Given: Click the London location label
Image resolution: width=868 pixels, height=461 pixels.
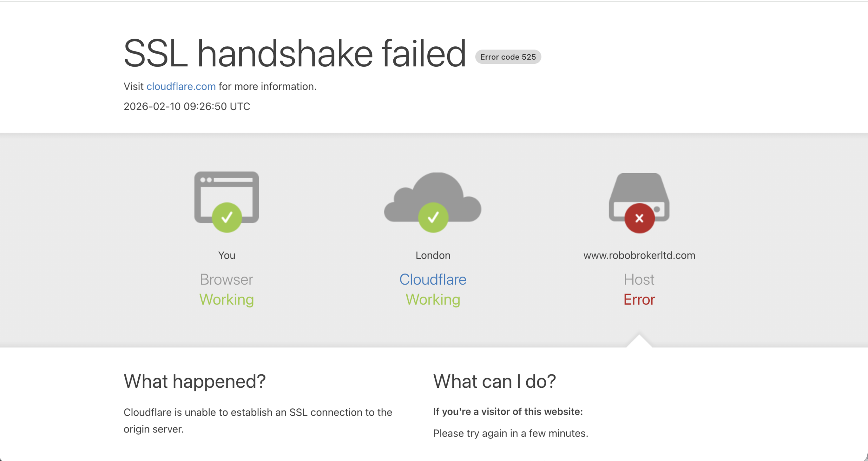Looking at the screenshot, I should 433,255.
